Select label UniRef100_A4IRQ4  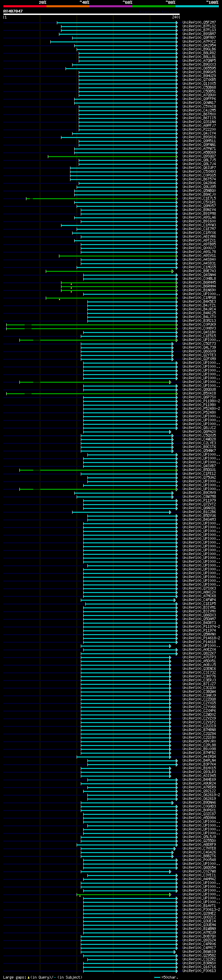pos(199,757)
